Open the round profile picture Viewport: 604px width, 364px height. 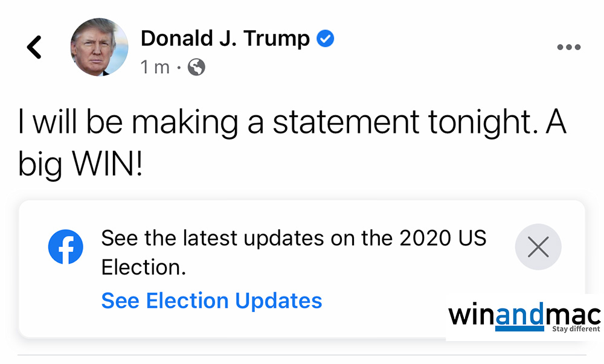pos(99,47)
